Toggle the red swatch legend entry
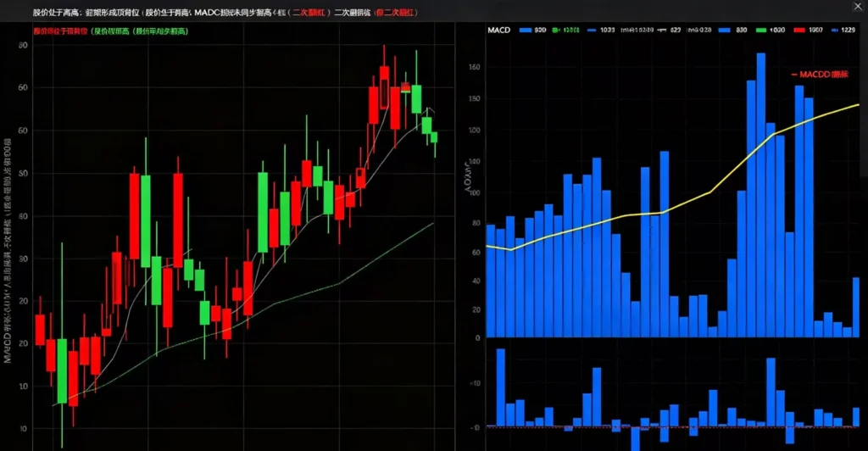Viewport: 868px width, 451px height. (808, 30)
